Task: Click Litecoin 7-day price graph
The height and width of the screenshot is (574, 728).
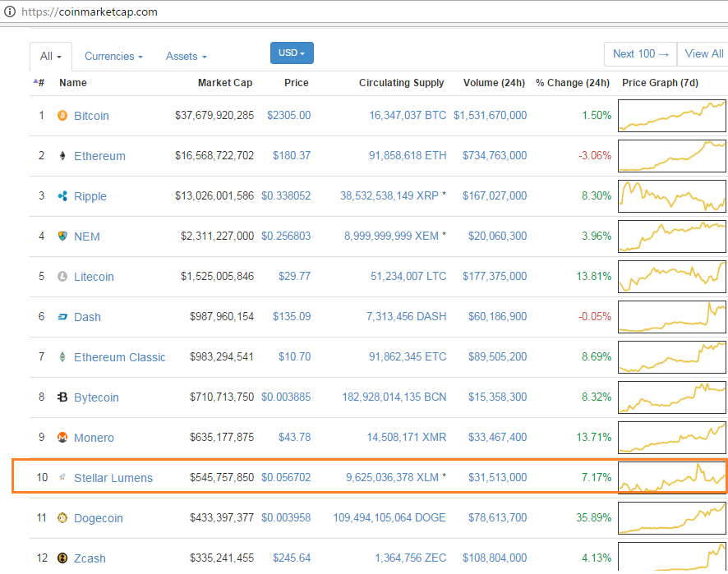Action: (x=672, y=277)
